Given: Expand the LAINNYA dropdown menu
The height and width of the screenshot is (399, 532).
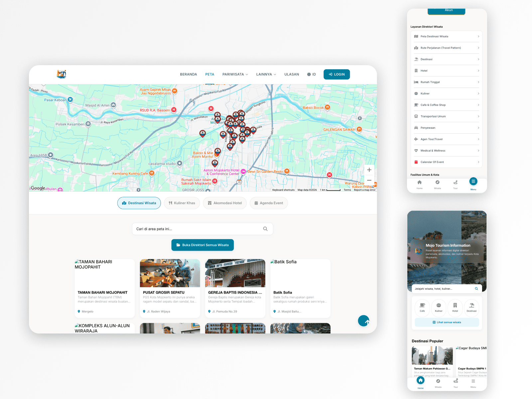Looking at the screenshot, I should [266, 74].
